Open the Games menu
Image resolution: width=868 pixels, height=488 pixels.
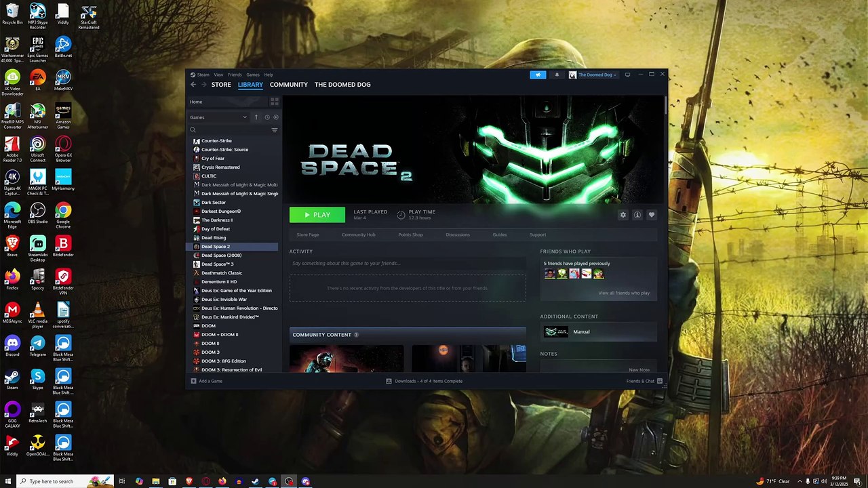pyautogui.click(x=252, y=75)
